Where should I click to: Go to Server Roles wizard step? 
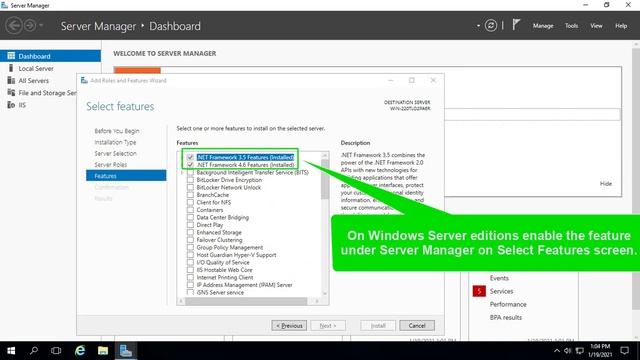click(x=111, y=164)
